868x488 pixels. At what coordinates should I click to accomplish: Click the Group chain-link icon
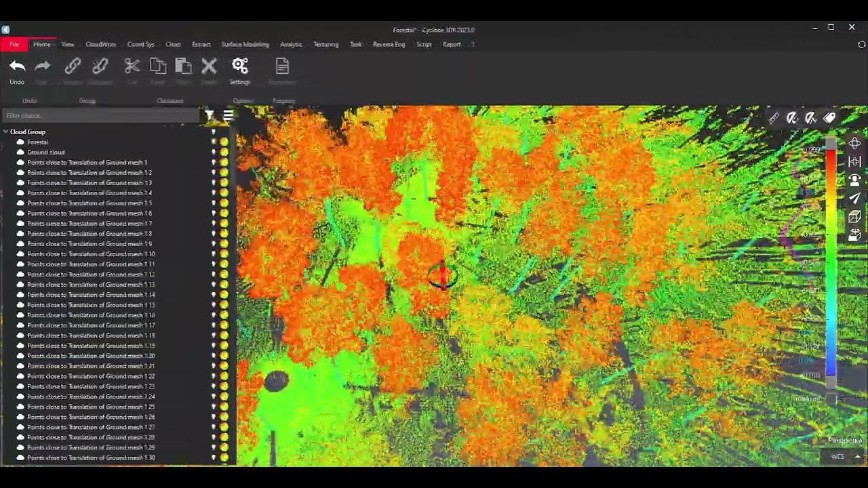(73, 66)
